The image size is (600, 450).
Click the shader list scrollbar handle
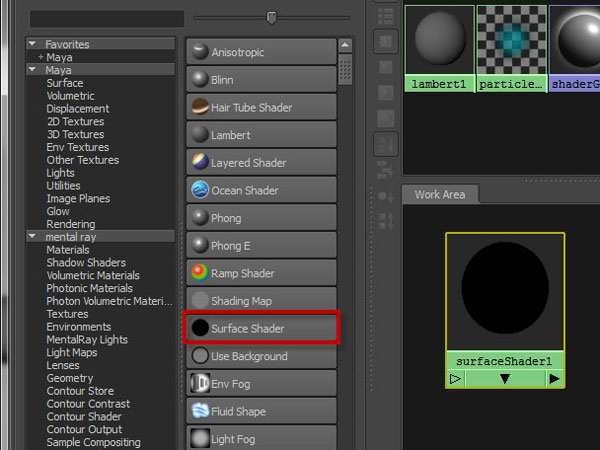[345, 69]
